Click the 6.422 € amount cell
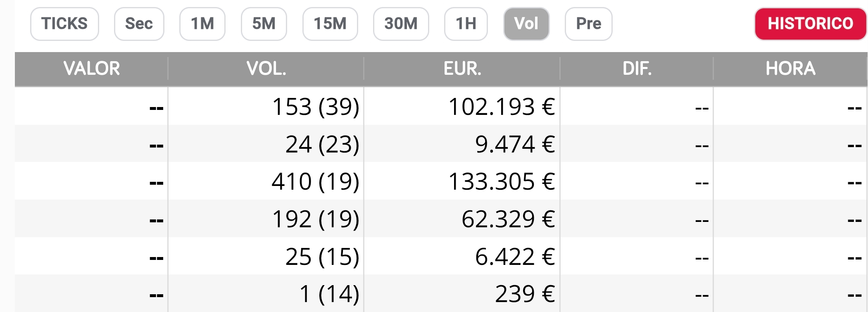The width and height of the screenshot is (868, 312). coord(515,257)
